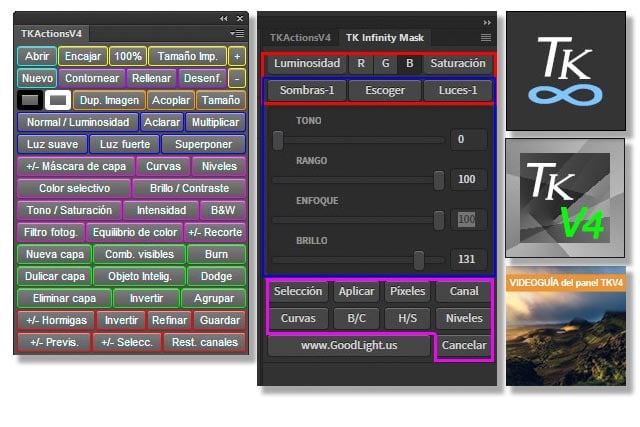This screenshot has height=427, width=640.
Task: Click the TK V4 logo thumbnail
Action: coord(565,198)
